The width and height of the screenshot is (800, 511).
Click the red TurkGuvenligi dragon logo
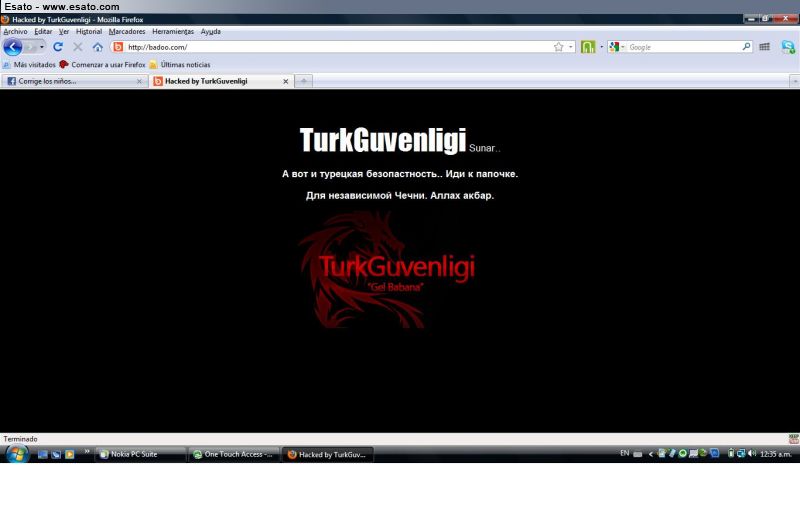[x=388, y=270]
